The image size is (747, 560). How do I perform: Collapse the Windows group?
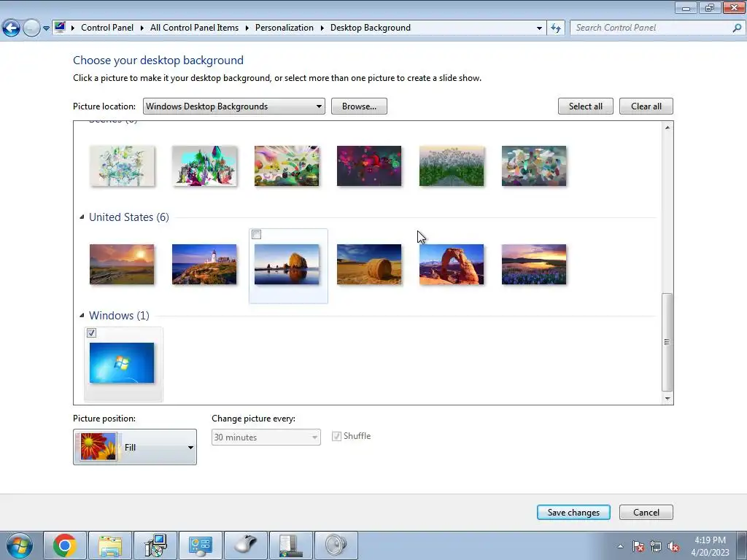pyautogui.click(x=82, y=315)
